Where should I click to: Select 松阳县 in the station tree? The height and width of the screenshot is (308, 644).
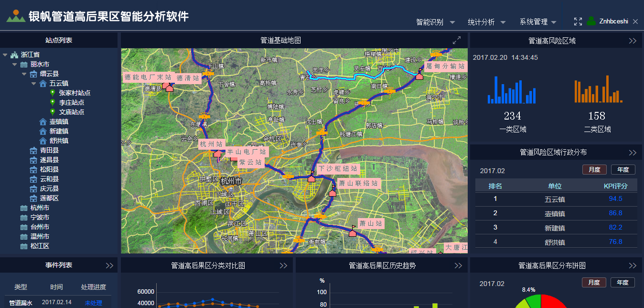[x=49, y=169]
